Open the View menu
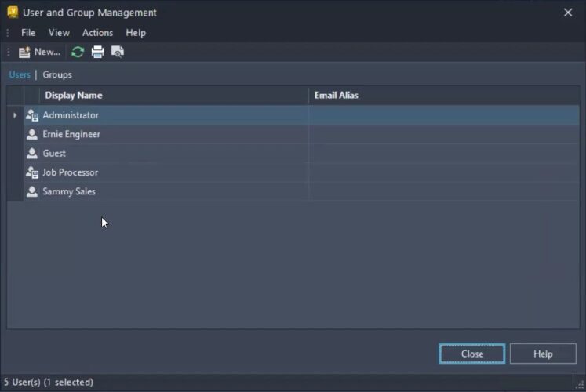 pos(59,33)
